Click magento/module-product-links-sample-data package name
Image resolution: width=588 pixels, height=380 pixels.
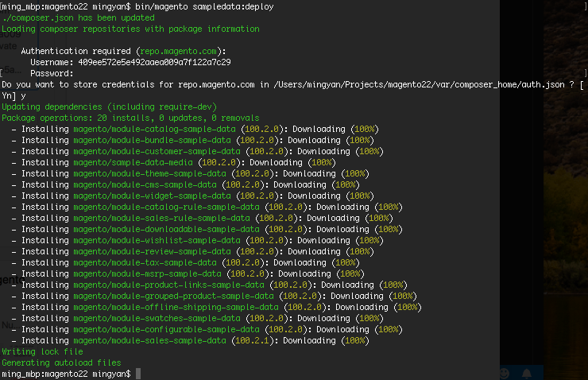(x=168, y=285)
